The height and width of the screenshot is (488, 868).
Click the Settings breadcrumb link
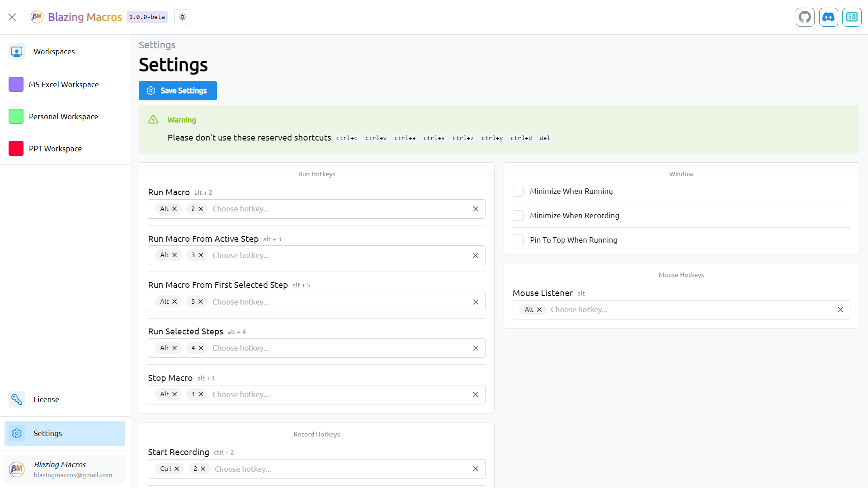[157, 45]
